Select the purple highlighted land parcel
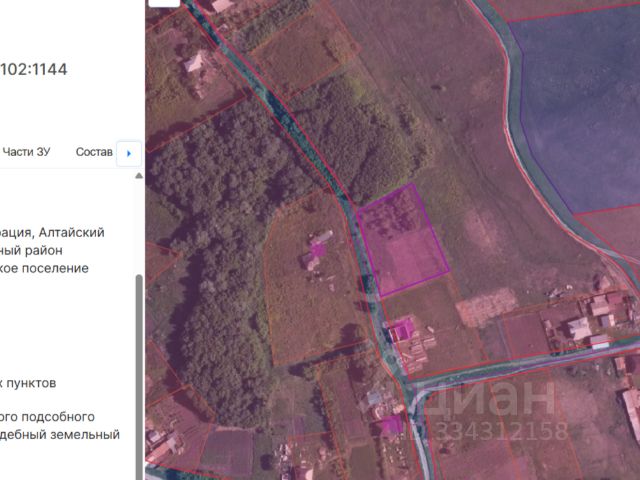This screenshot has width=640, height=480. (x=403, y=240)
